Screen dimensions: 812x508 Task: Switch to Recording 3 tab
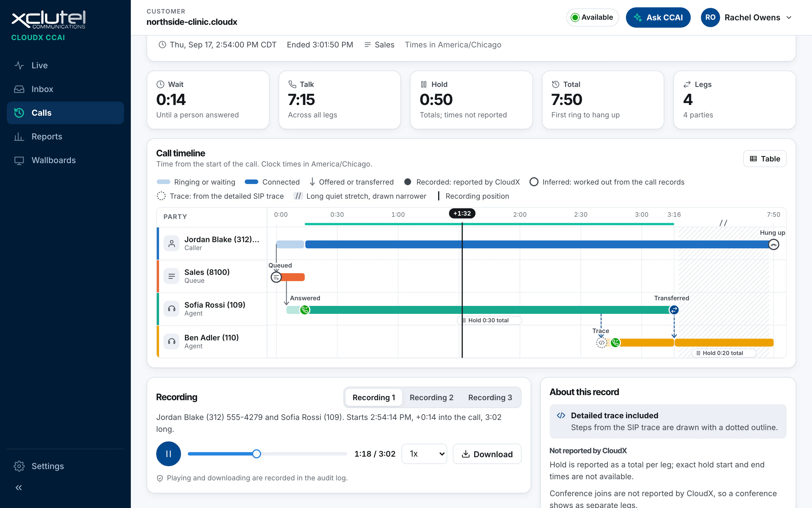490,397
